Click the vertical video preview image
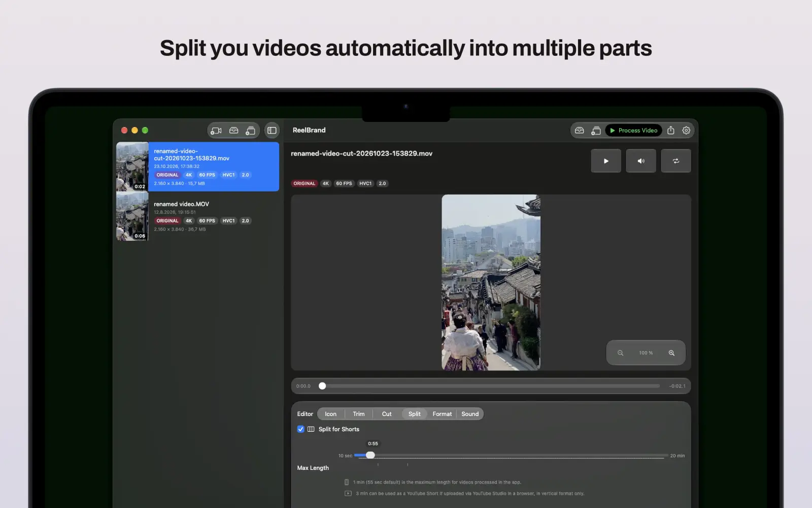 point(491,282)
